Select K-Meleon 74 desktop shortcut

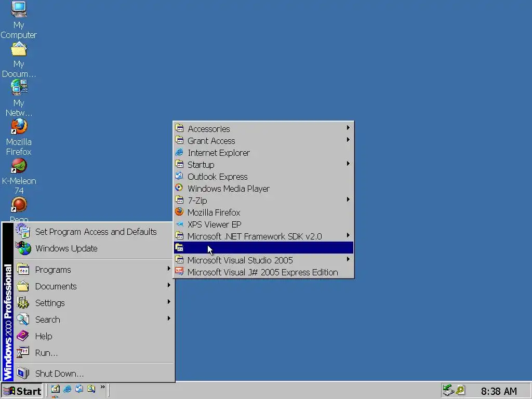point(19,176)
